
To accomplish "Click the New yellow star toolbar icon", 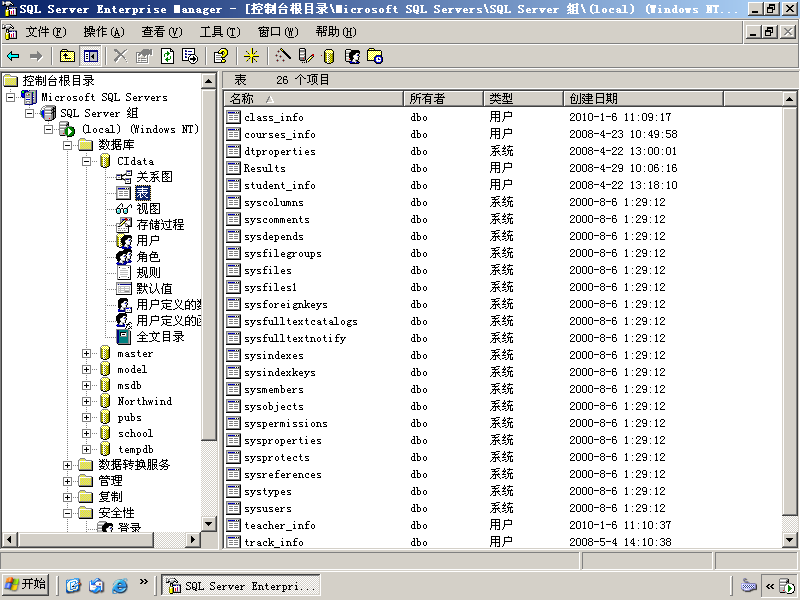I will 251,56.
